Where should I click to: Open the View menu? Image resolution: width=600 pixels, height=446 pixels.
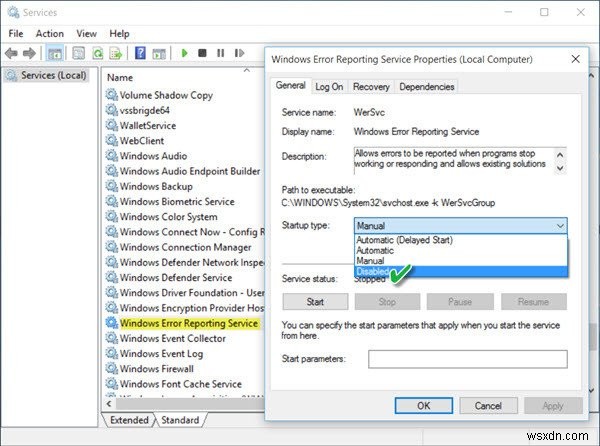(86, 34)
